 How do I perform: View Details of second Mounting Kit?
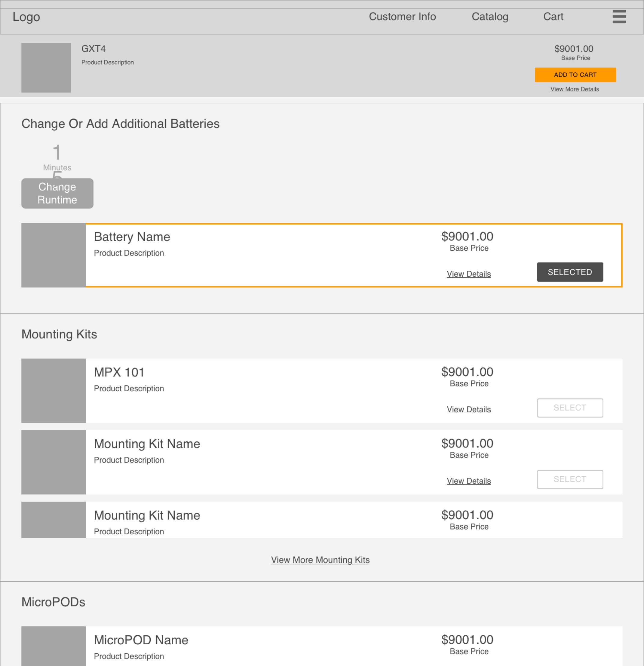click(x=468, y=481)
